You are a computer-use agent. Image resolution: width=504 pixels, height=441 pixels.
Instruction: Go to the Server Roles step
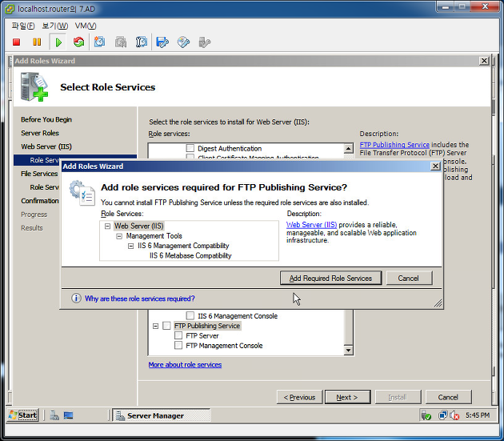pyautogui.click(x=40, y=133)
